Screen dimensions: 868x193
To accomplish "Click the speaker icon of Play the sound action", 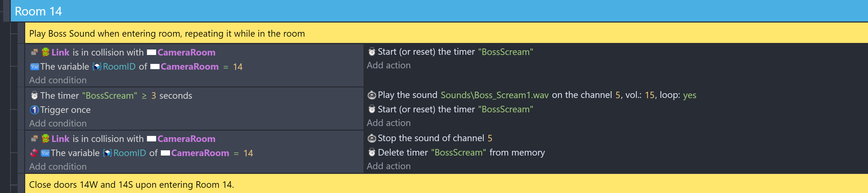I will (372, 95).
